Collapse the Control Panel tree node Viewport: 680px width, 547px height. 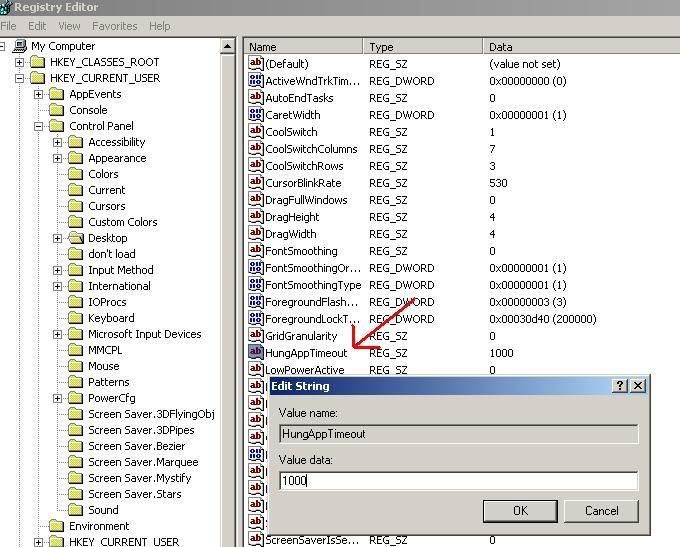(x=38, y=126)
